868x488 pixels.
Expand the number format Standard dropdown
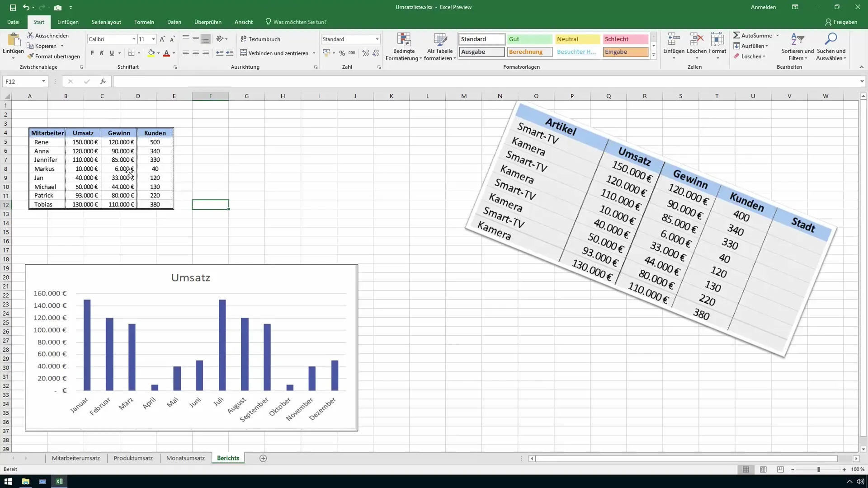[x=377, y=39]
